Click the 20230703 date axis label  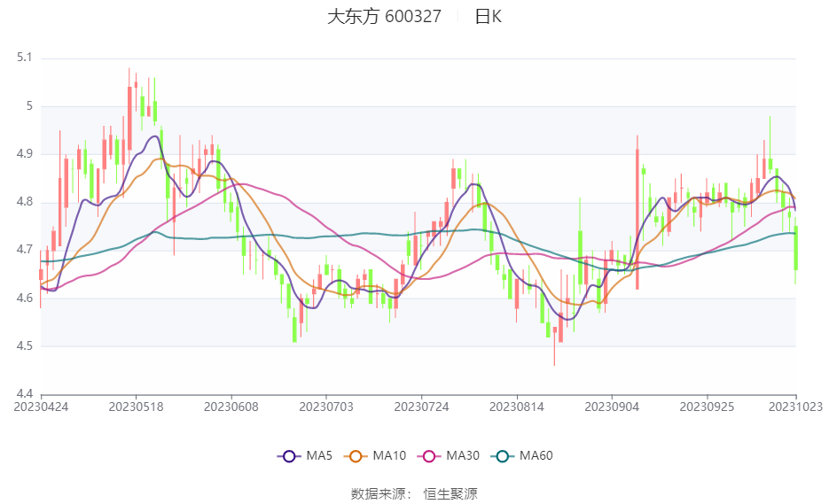pos(326,407)
